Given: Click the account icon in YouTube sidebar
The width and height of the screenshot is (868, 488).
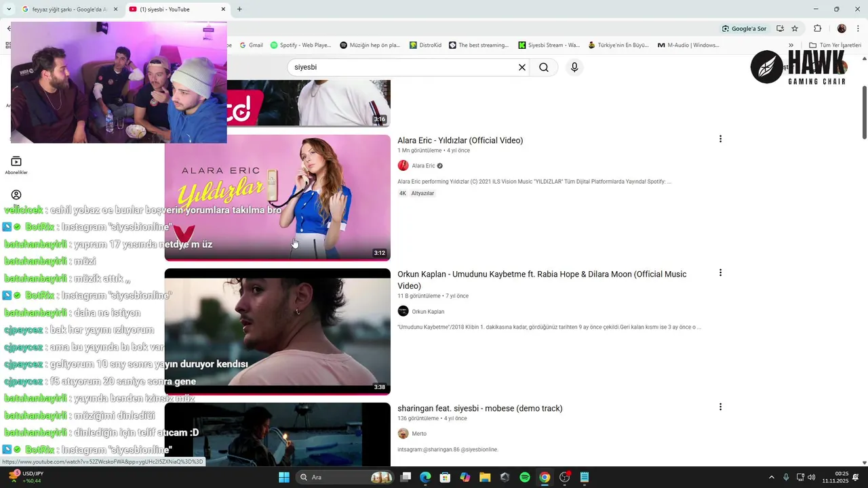Looking at the screenshot, I should 16,195.
